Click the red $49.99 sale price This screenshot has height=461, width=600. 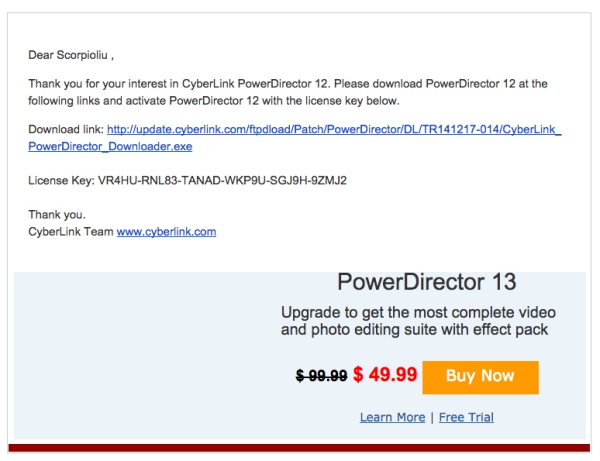click(385, 375)
